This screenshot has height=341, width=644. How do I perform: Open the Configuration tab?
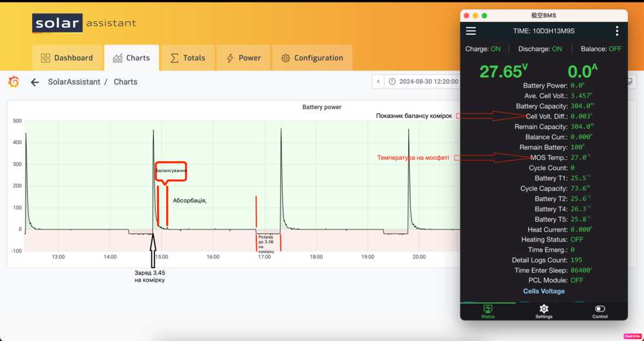pyautogui.click(x=312, y=58)
